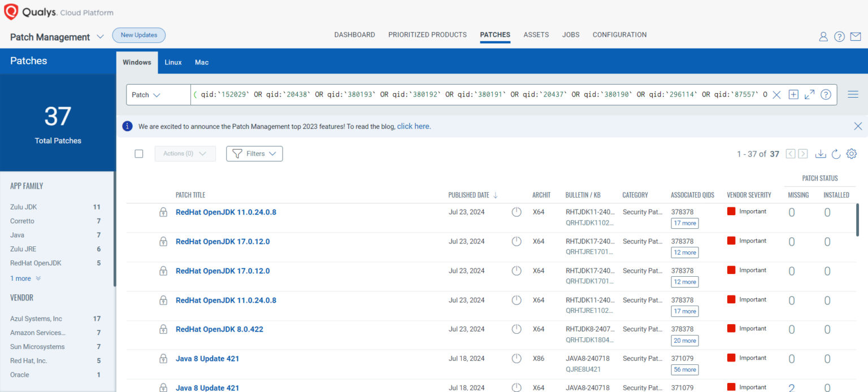Open the help icon in the top bar
The image size is (868, 392).
click(839, 36)
